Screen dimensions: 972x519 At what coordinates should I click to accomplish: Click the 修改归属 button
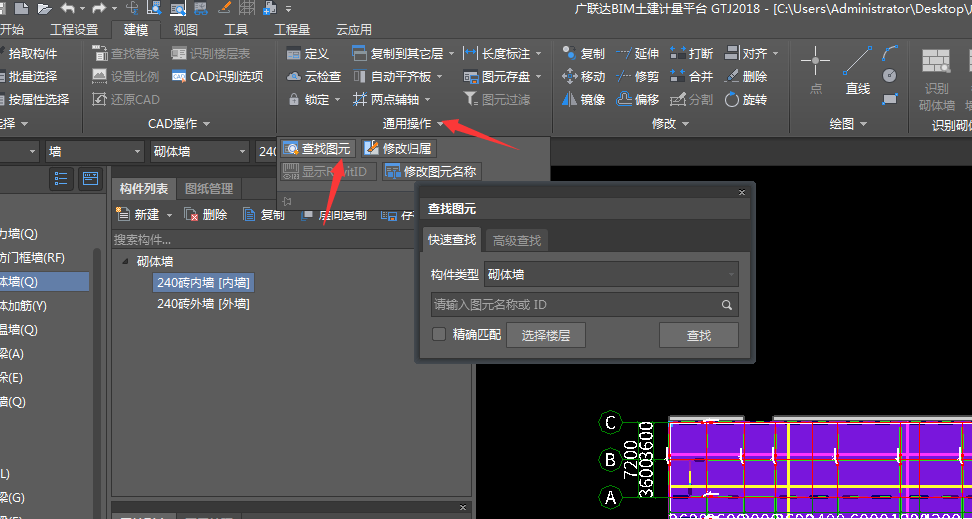(399, 149)
